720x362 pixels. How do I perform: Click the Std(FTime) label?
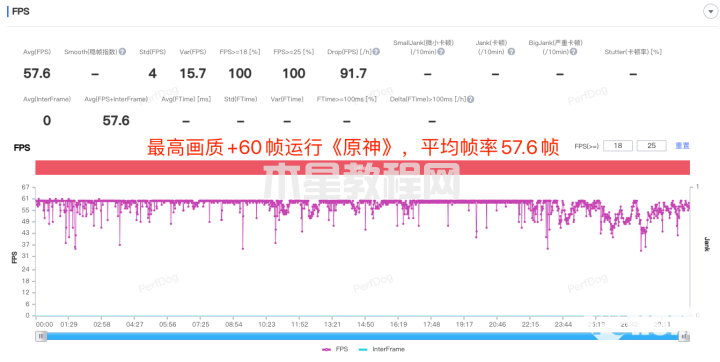pos(241,99)
